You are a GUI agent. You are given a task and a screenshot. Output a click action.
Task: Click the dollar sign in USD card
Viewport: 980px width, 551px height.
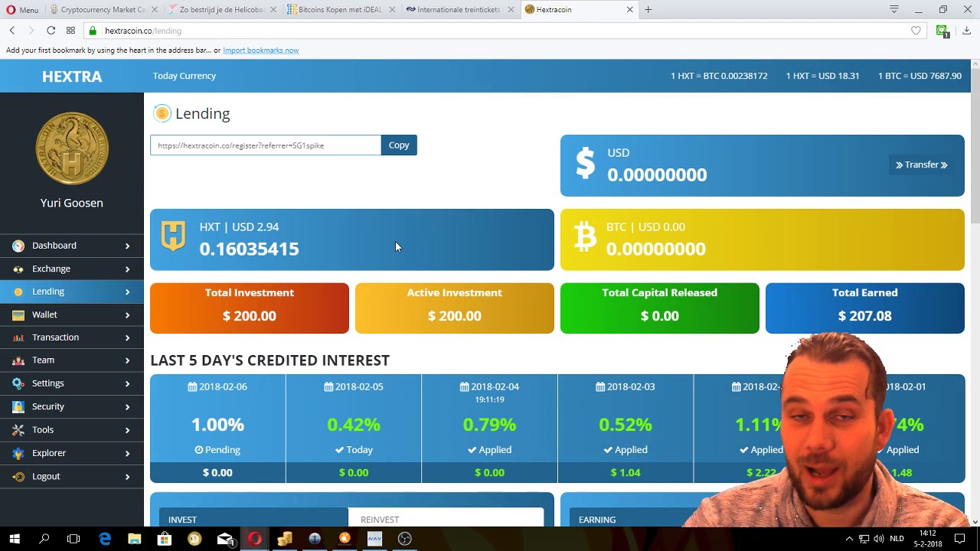coord(585,163)
